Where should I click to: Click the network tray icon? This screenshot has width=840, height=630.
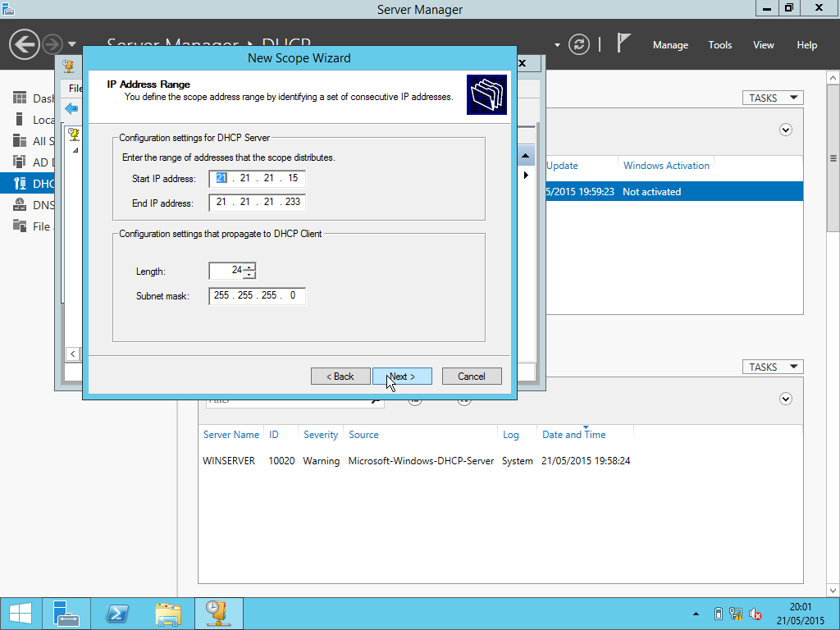pos(736,614)
